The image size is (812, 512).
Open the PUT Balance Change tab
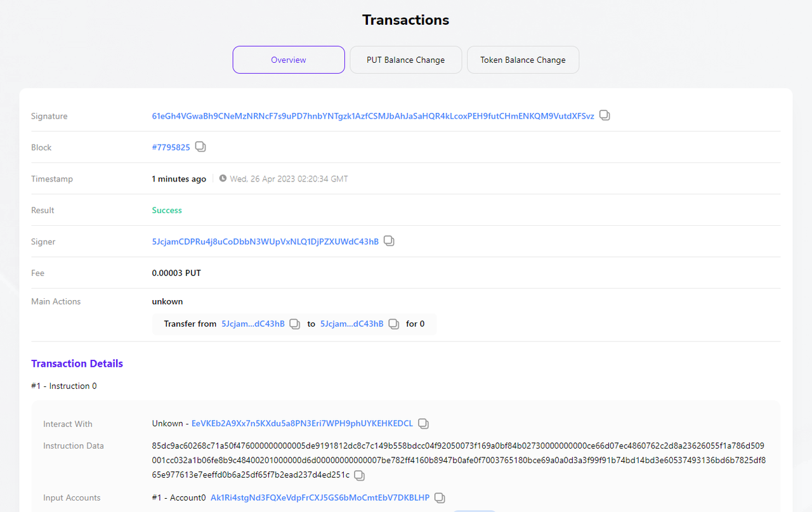tap(405, 60)
